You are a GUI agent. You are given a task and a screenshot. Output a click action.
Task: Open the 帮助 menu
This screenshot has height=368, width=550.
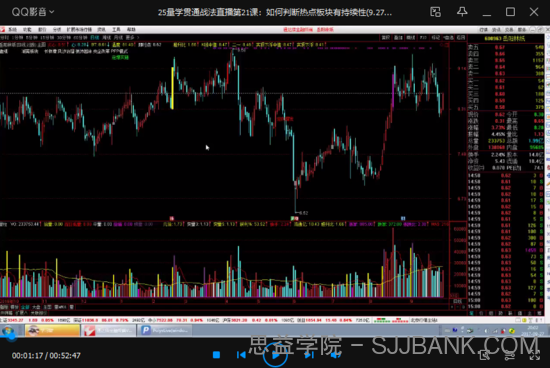131,29
